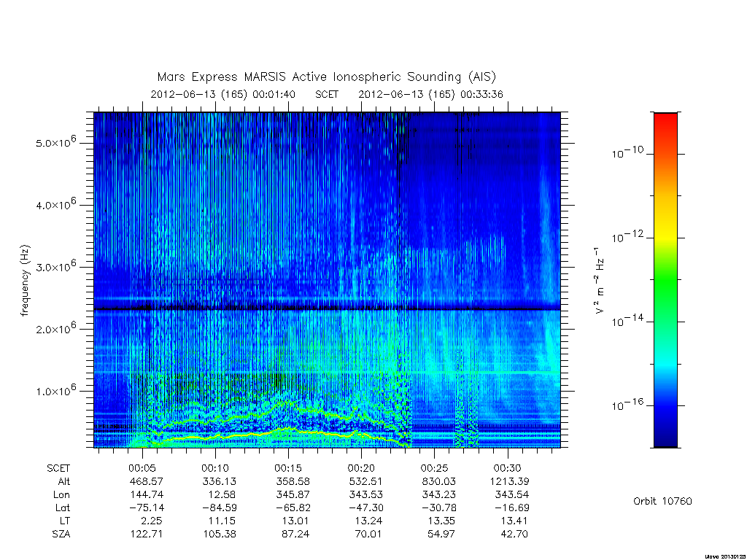The width and height of the screenshot is (747, 560).
Task: Click SZA value '122.71'
Action: point(147,534)
